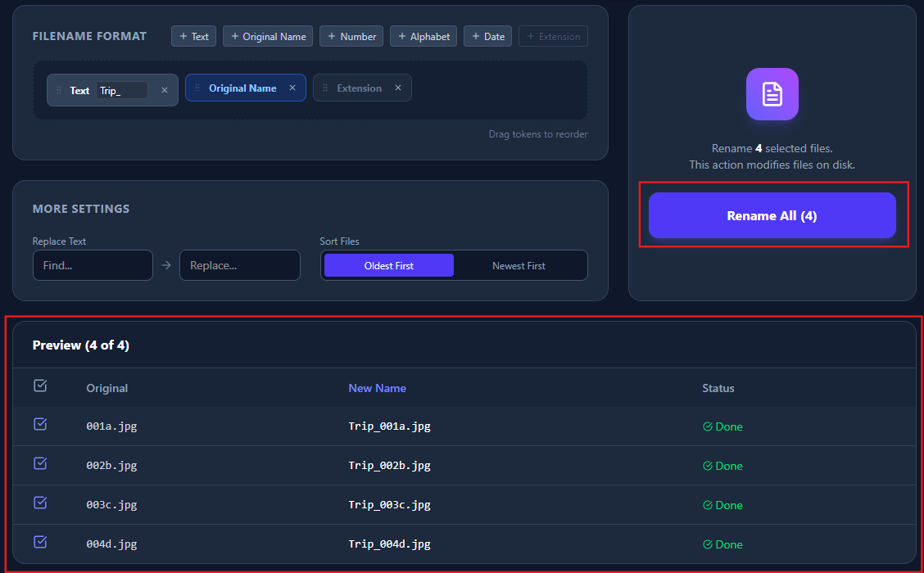Image resolution: width=924 pixels, height=573 pixels.
Task: Select original filename 002b.jpg
Action: 111,466
